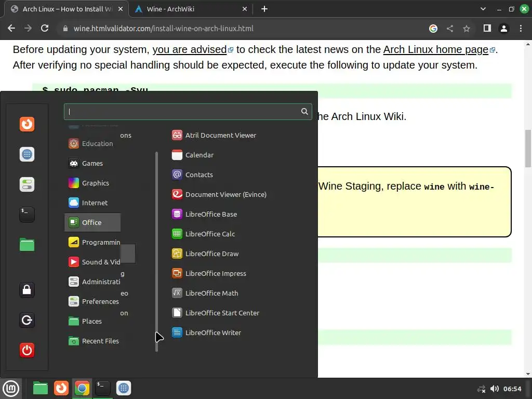Image resolution: width=532 pixels, height=399 pixels.
Task: Open a new browser tab
Action: pos(264,9)
